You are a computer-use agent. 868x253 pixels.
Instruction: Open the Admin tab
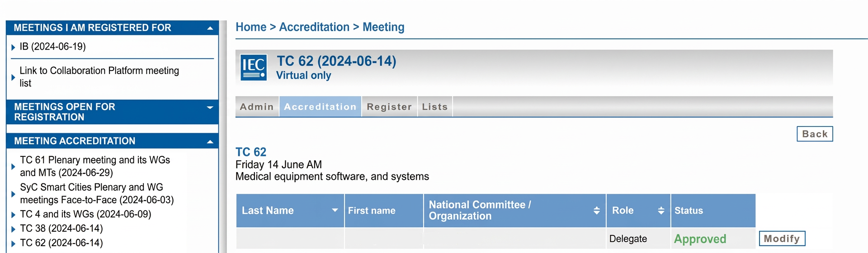(x=257, y=107)
